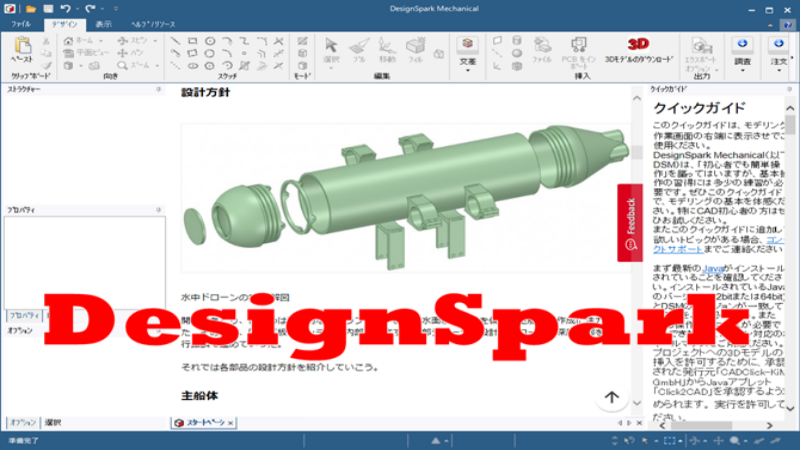Click the Java hyperlink in quick guide
Image resolution: width=800 pixels, height=450 pixels.
[x=713, y=268]
